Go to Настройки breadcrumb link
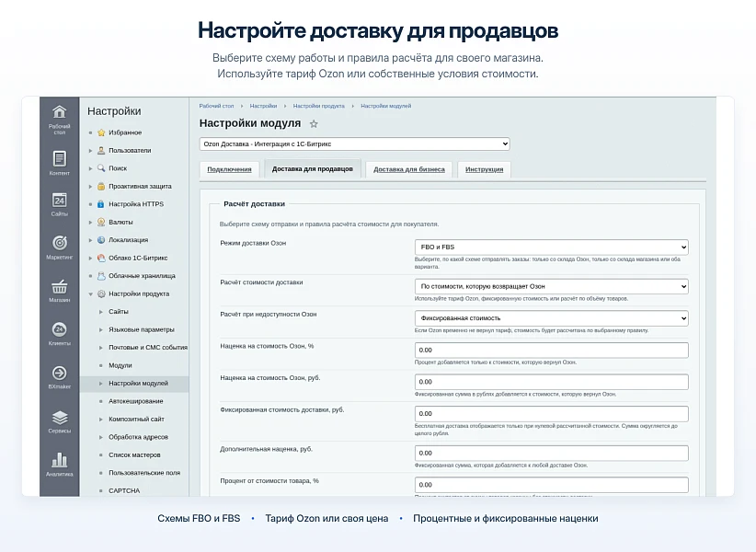 pyautogui.click(x=263, y=106)
